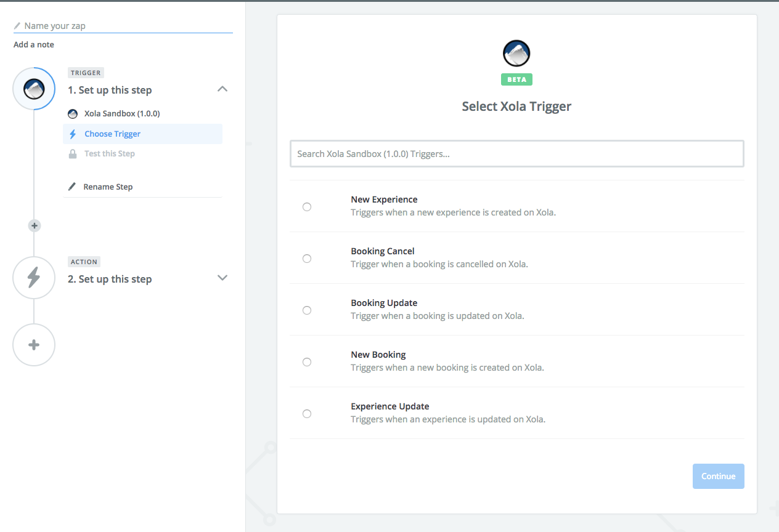Click the lock icon beside Test this Step

(x=73, y=153)
